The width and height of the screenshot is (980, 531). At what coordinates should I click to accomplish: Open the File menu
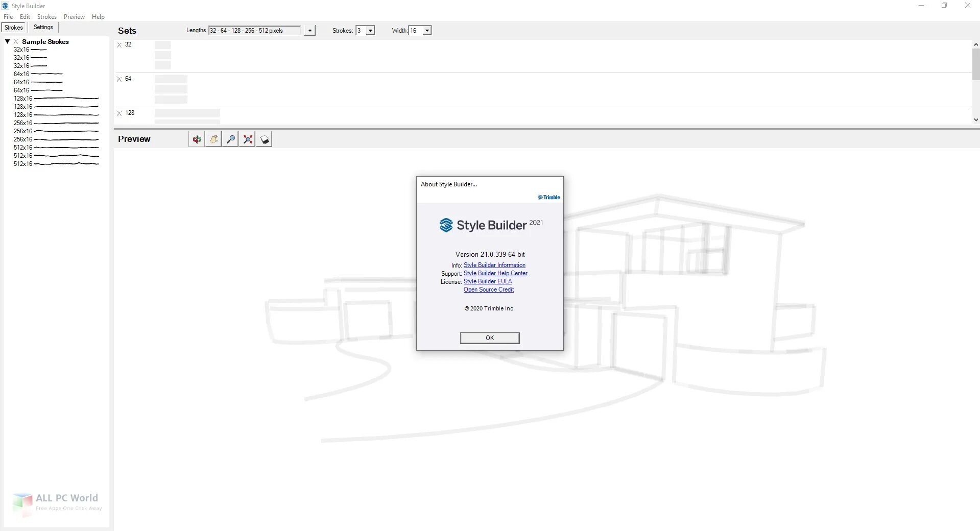[8, 17]
